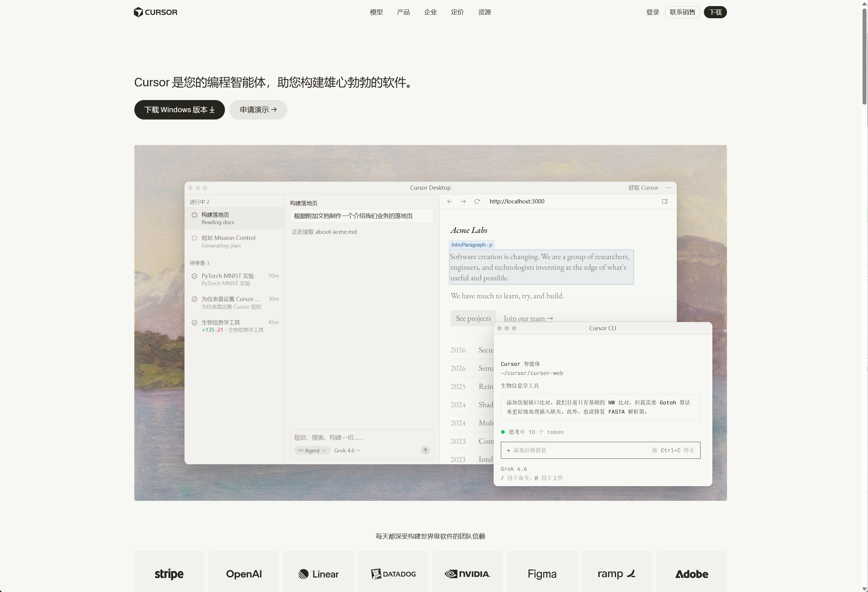Image resolution: width=868 pixels, height=592 pixels.
Task: Open the 为仪表盘设置 Cursor review item
Action: pos(235,303)
